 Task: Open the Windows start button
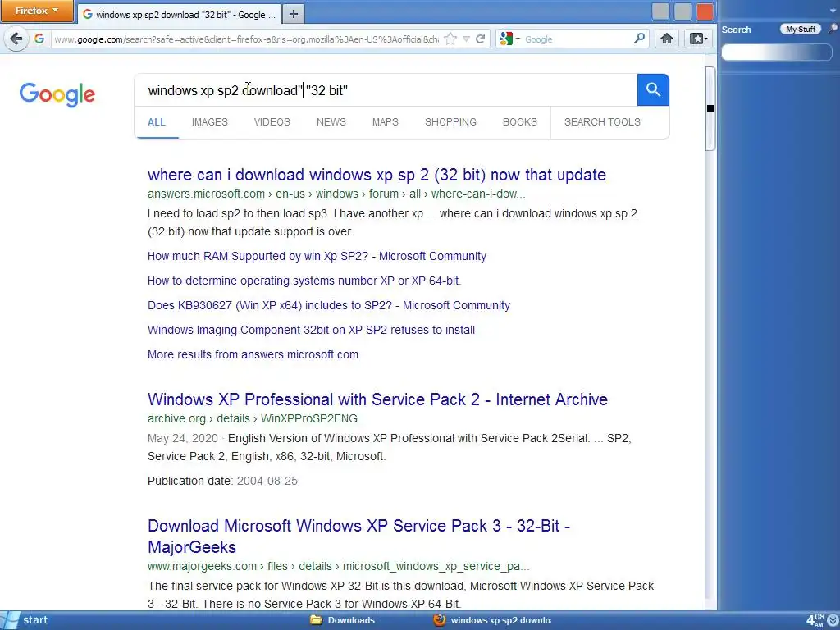[26, 620]
